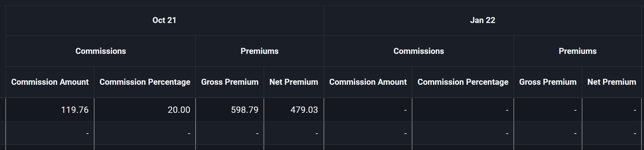Select the Commissions header under Oct 21
The height and width of the screenshot is (150, 644).
(100, 51)
